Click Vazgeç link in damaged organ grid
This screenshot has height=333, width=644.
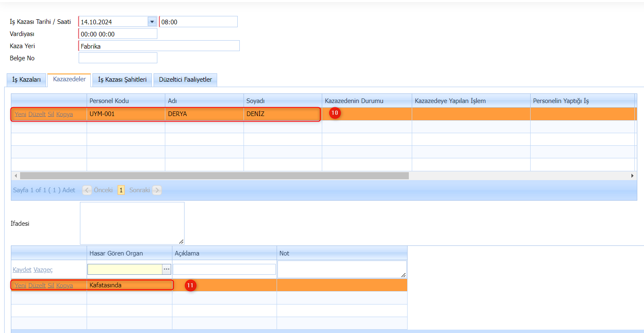coord(43,270)
